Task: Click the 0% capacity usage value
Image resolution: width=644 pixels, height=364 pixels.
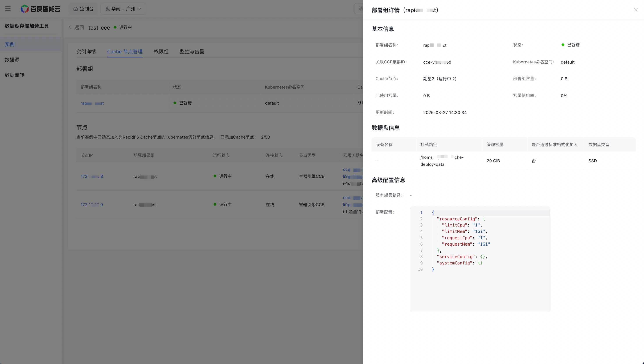Action: pos(564,96)
